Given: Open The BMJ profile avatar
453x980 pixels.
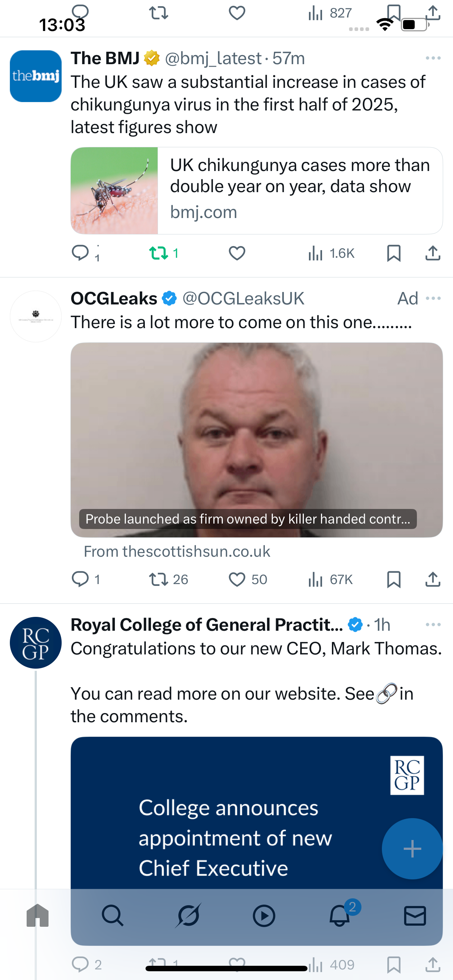Looking at the screenshot, I should tap(36, 76).
